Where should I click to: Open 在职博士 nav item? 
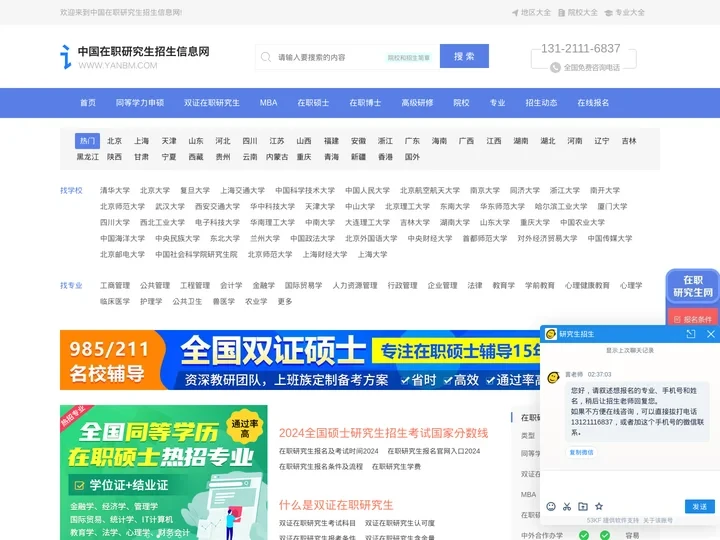pos(365,103)
